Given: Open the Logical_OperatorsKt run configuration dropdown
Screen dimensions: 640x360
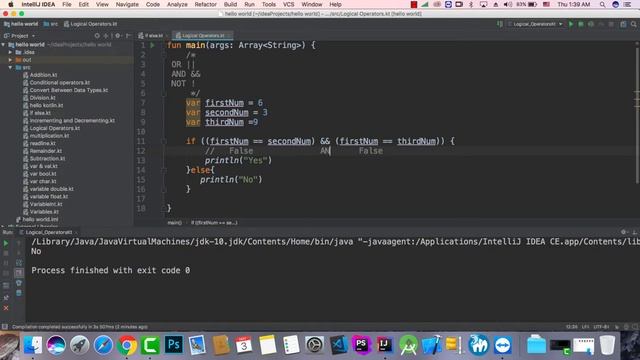Looking at the screenshot, I should coord(535,24).
